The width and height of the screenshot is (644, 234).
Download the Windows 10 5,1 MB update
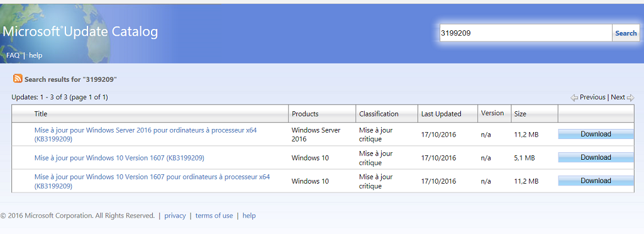596,157
